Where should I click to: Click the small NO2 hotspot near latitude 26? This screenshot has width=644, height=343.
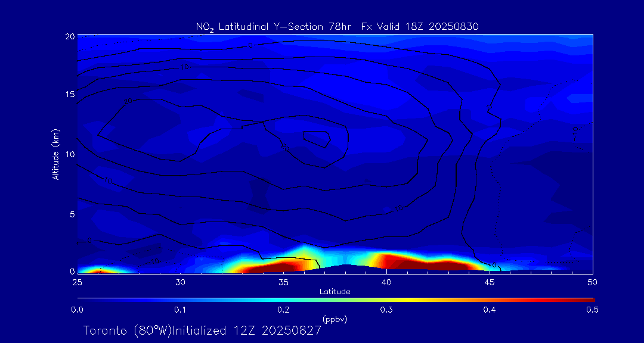(x=98, y=270)
